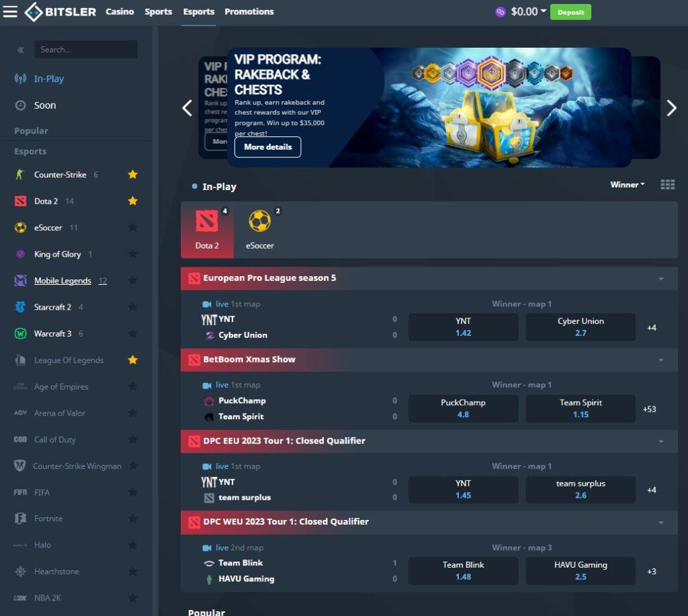Screen dimensions: 688x616
Task: Click the Dota 2 sidebar icon
Action: (x=20, y=201)
